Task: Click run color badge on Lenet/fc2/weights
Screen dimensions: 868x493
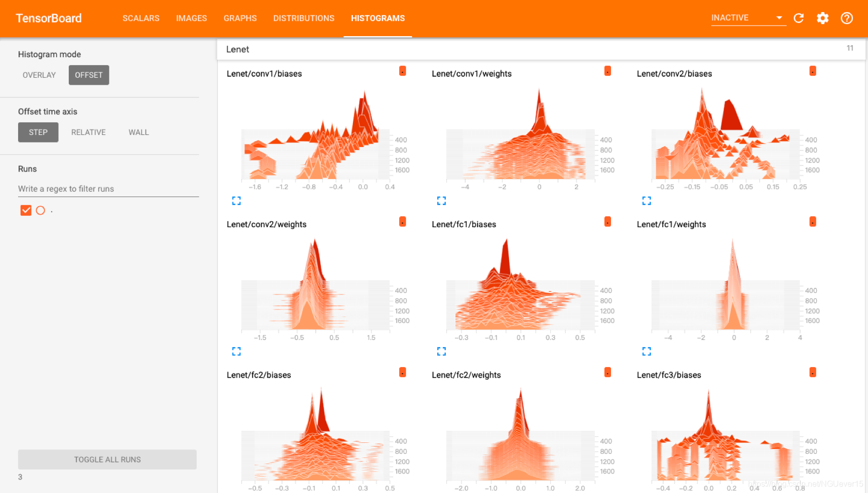Action: pos(607,372)
